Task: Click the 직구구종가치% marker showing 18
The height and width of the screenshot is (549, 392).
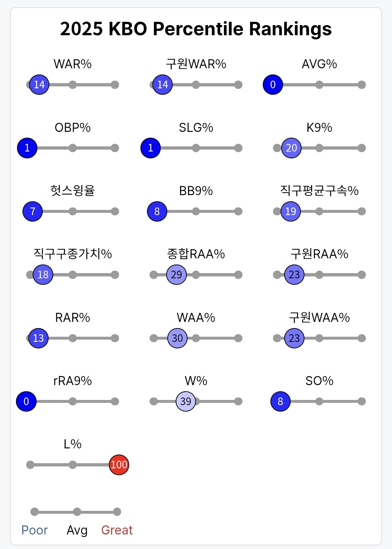Action: (x=43, y=275)
